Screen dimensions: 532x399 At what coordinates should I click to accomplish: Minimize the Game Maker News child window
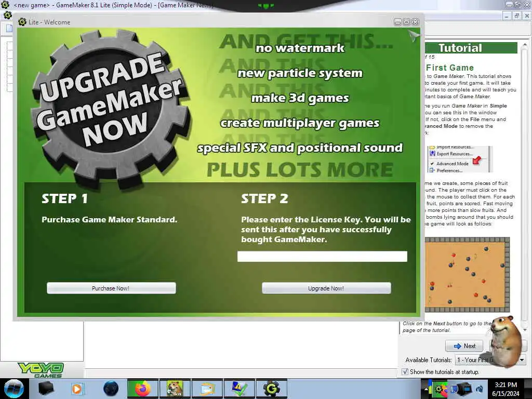507,16
